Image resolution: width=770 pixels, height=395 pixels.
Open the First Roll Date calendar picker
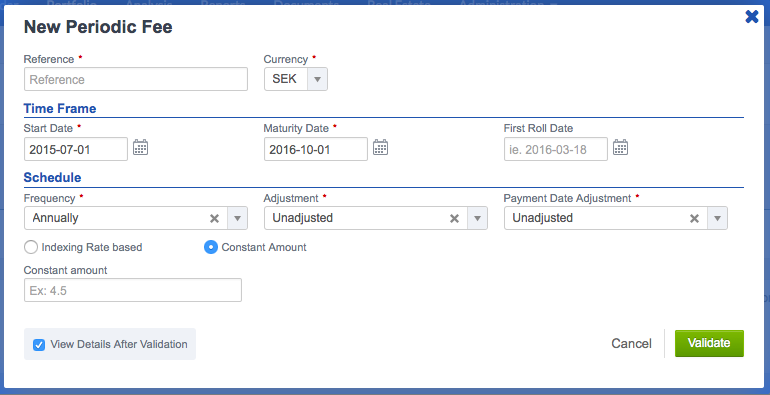(620, 147)
